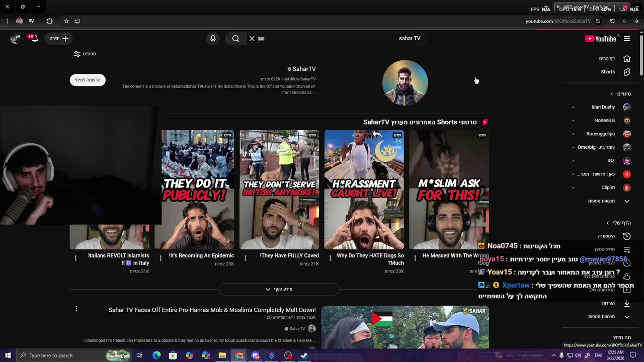Open search filters (מסננים)

point(85,54)
